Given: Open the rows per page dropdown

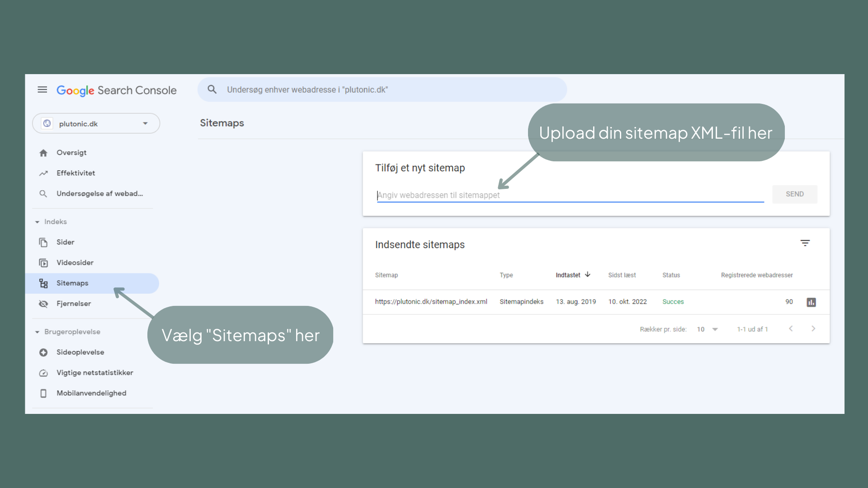Looking at the screenshot, I should pos(708,329).
